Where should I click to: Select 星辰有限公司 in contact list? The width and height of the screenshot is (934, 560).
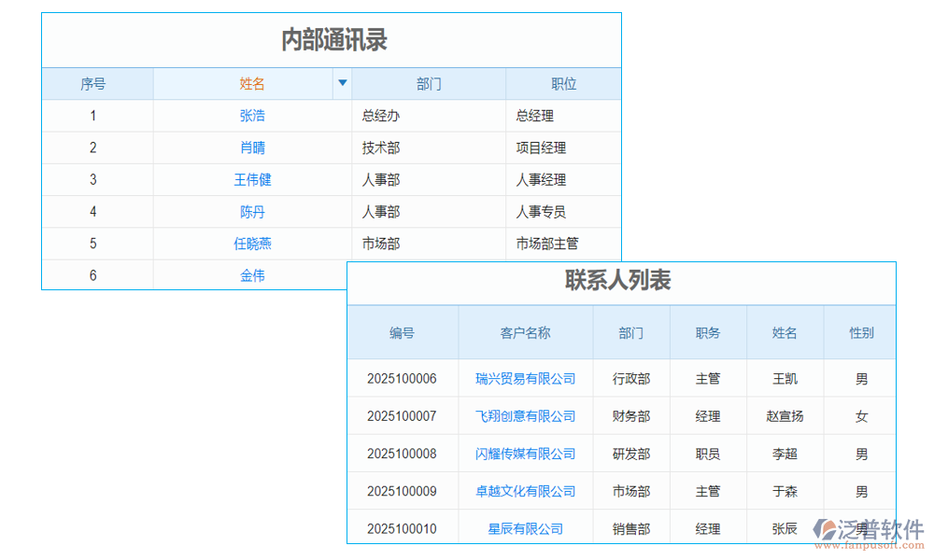[524, 528]
